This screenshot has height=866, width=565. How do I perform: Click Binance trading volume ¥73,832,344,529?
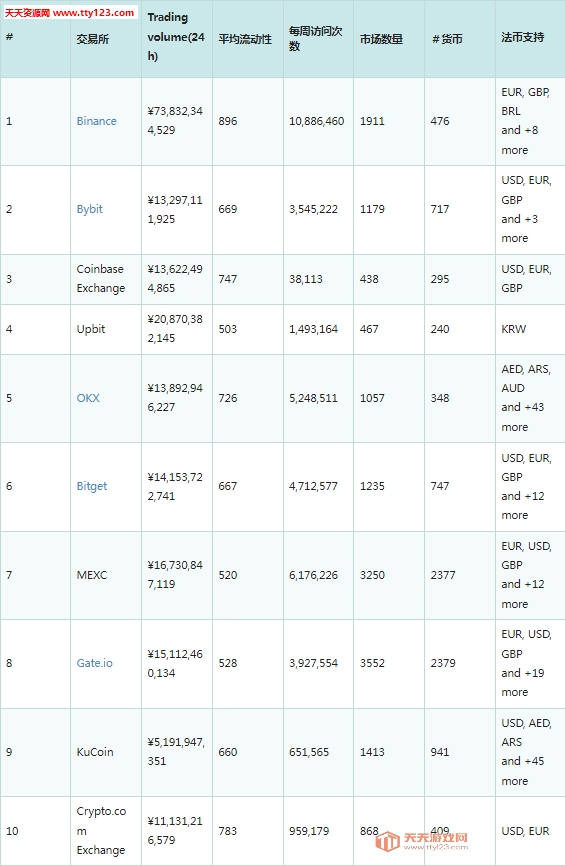[x=175, y=120]
